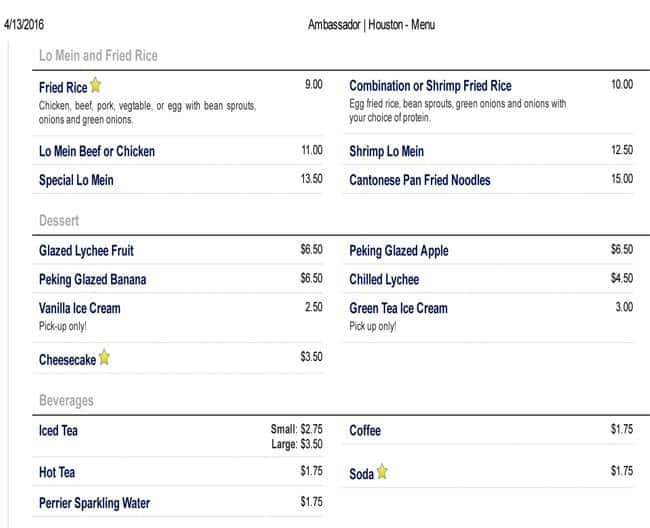Open Combination or Shrimp Fried Rice item
The image size is (650, 528).
click(x=430, y=86)
